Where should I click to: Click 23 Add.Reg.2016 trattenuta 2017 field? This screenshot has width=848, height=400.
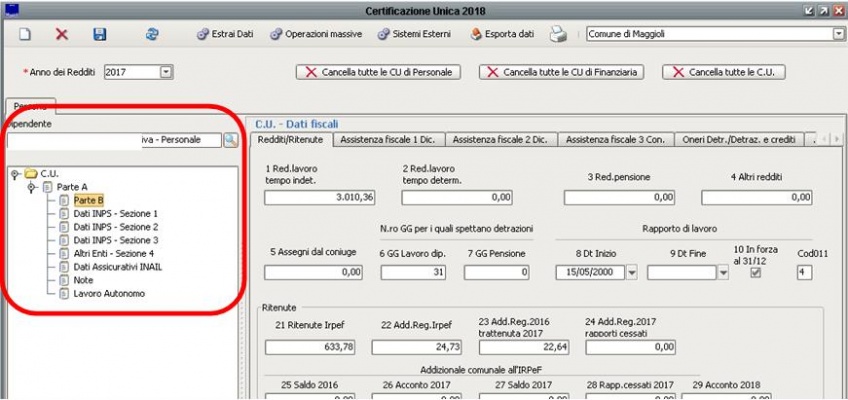click(x=524, y=348)
